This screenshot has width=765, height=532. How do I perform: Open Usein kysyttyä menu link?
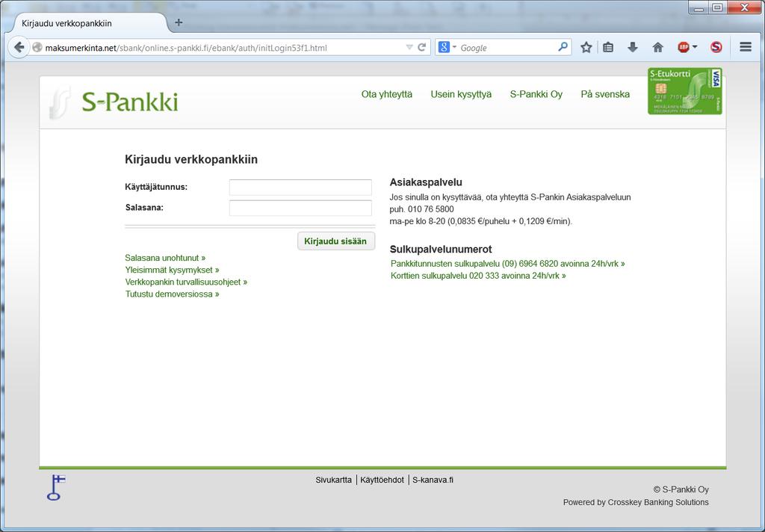[x=461, y=94]
